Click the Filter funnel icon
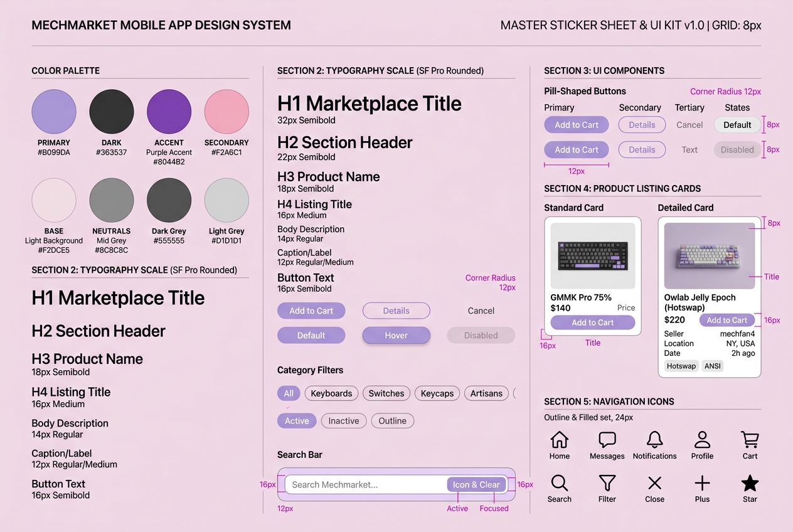This screenshot has height=532, width=793. tap(607, 483)
